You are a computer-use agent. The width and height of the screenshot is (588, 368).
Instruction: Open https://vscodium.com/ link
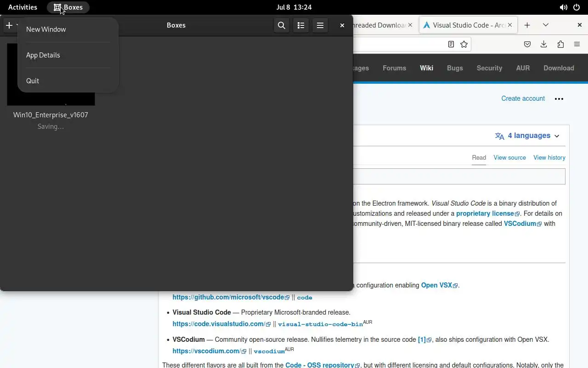point(209,351)
